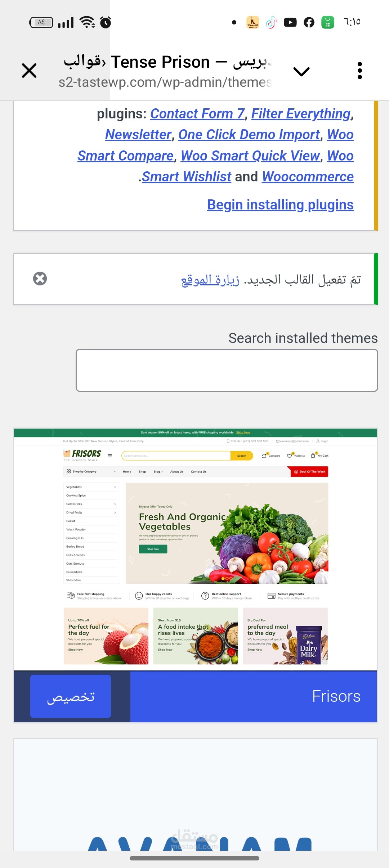Click the Customize (تخصيص) button
Image resolution: width=389 pixels, height=868 pixels.
click(x=71, y=696)
